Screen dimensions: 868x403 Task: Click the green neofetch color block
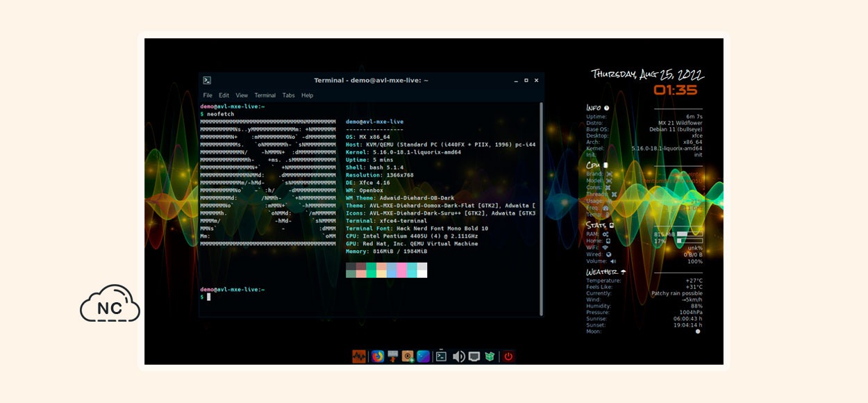372,270
